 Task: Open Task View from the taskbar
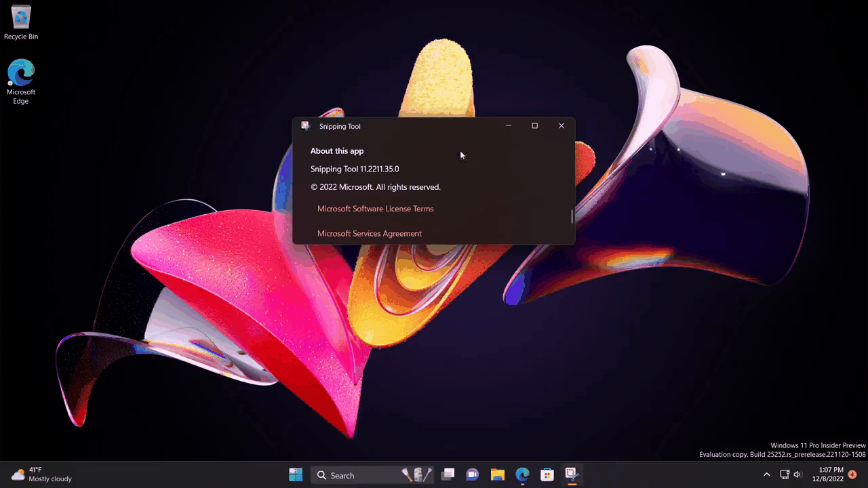point(448,475)
